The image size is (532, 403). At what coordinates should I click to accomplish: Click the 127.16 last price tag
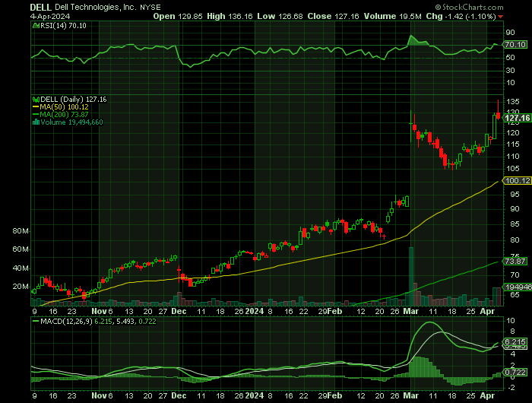517,118
